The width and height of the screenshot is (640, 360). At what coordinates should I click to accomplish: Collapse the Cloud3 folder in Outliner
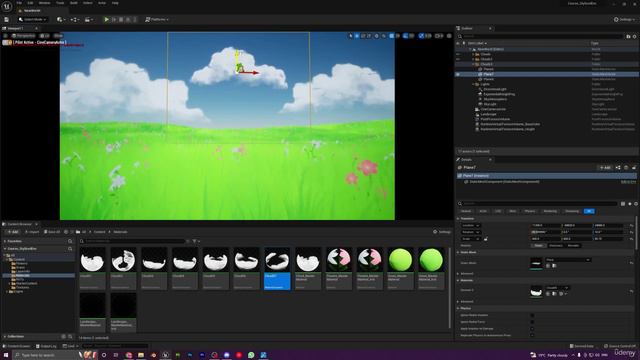coord(473,64)
